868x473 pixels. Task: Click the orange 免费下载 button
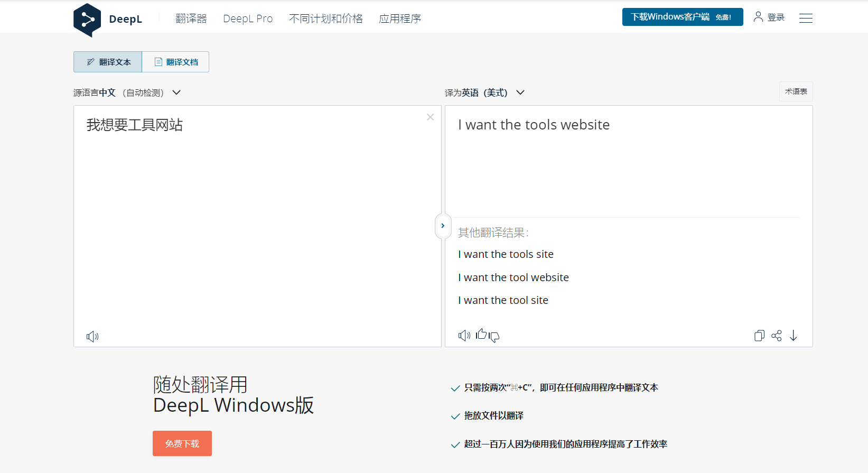click(x=182, y=443)
